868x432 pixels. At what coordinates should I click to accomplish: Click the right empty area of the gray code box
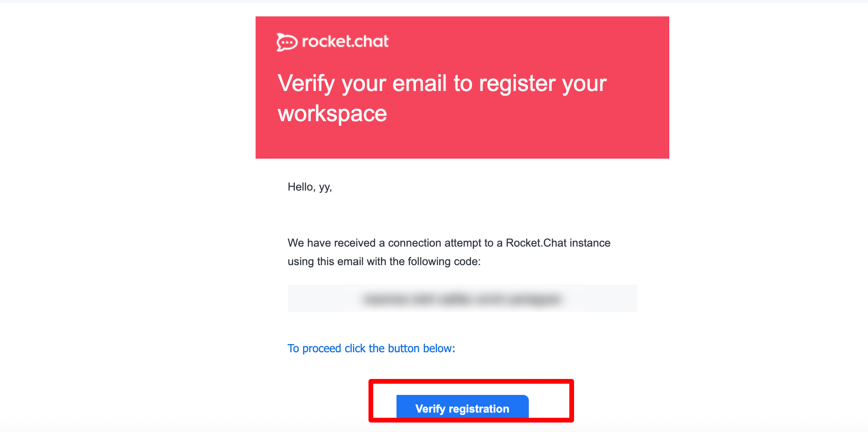(603, 298)
